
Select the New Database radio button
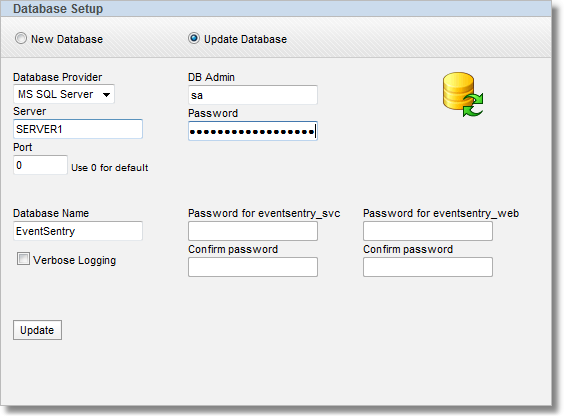click(x=21, y=38)
